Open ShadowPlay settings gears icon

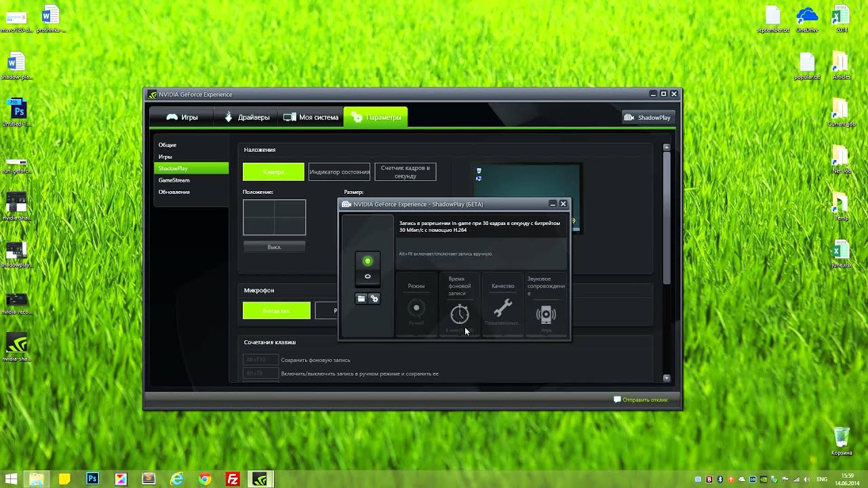(374, 298)
